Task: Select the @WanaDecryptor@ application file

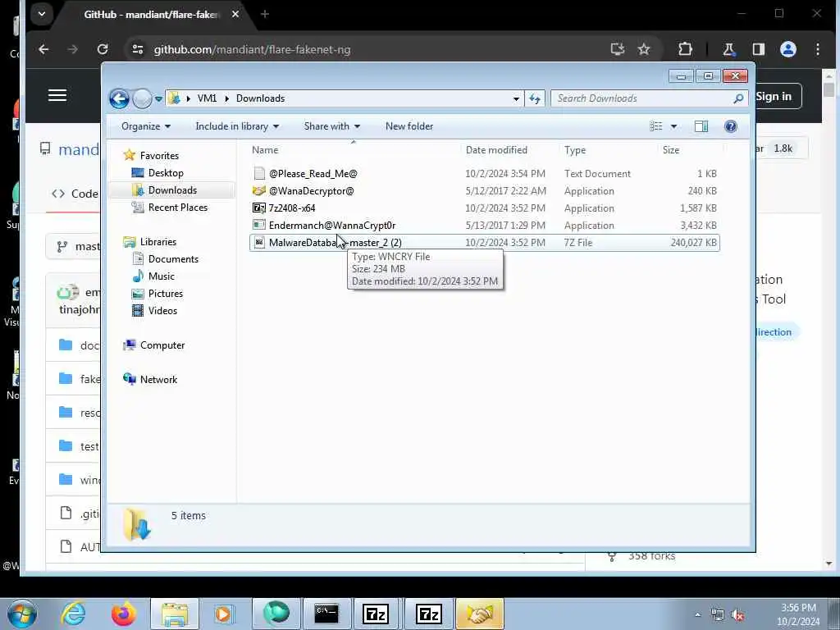Action: [x=484, y=190]
